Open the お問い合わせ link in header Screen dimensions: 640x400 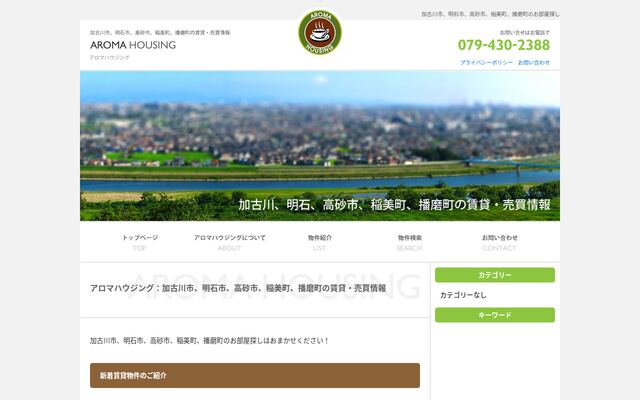pos(534,62)
